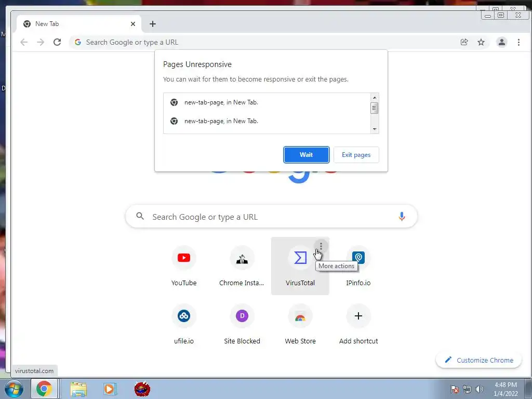This screenshot has width=532, height=399.
Task: Open Windows Media Player from taskbar
Action: (x=110, y=389)
